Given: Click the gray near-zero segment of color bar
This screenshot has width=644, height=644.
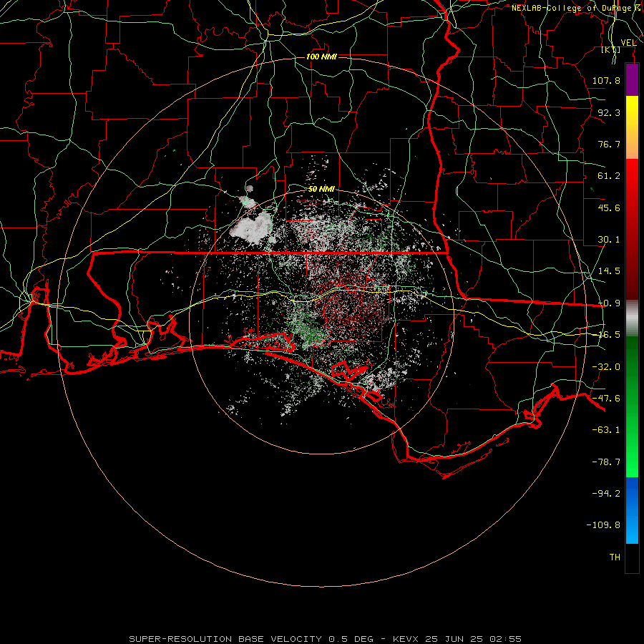Looking at the screenshot, I should [632, 318].
